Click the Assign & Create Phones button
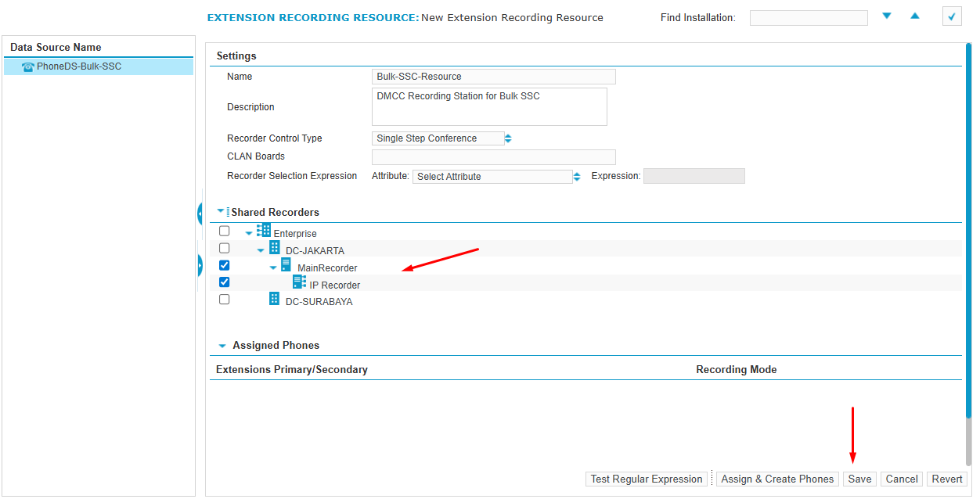Image resolution: width=980 pixels, height=499 pixels. coord(777,479)
